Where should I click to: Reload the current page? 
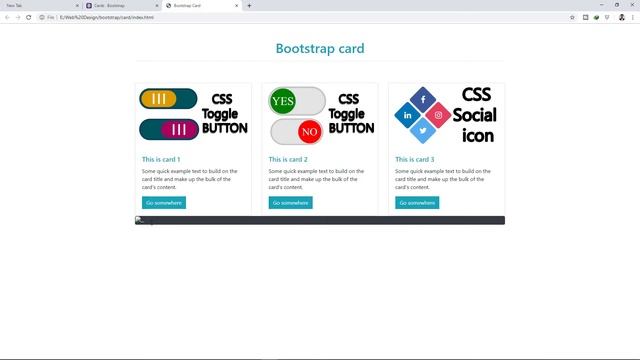(29, 18)
